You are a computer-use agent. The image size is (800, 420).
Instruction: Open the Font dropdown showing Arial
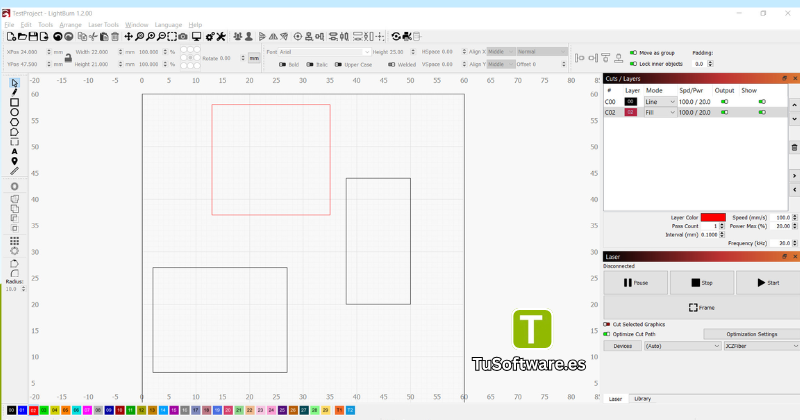pos(324,52)
